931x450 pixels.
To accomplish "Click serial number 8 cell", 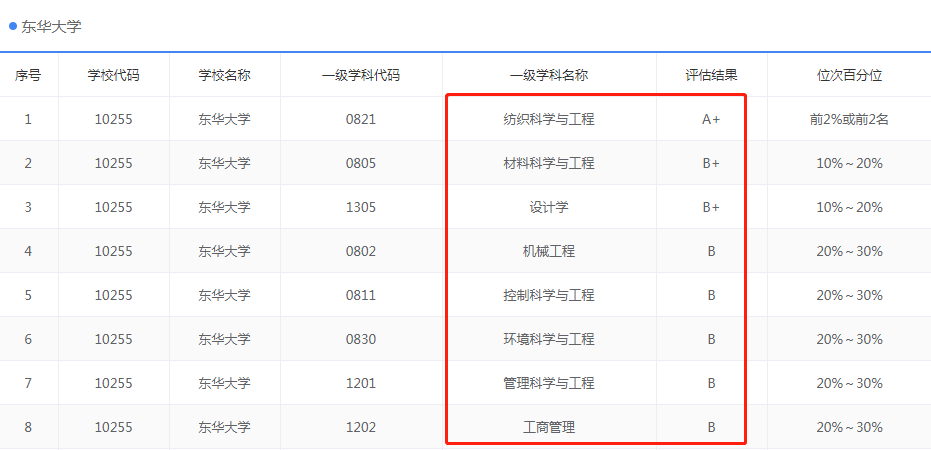I will pyautogui.click(x=28, y=427).
